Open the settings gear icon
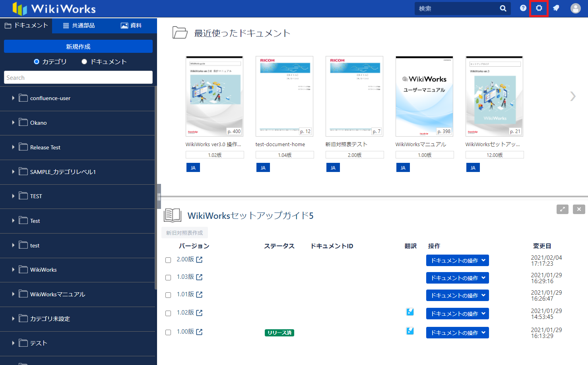 (539, 8)
